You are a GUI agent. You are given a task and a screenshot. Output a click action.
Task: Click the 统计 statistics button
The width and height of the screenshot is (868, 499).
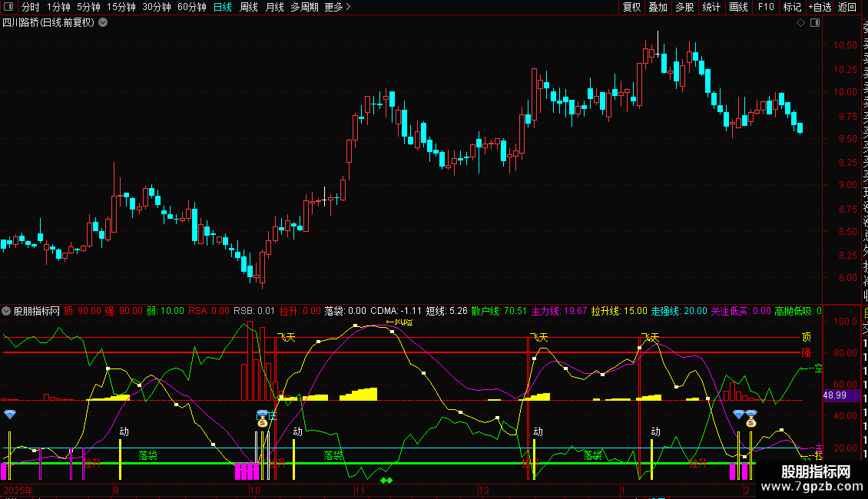coord(711,7)
